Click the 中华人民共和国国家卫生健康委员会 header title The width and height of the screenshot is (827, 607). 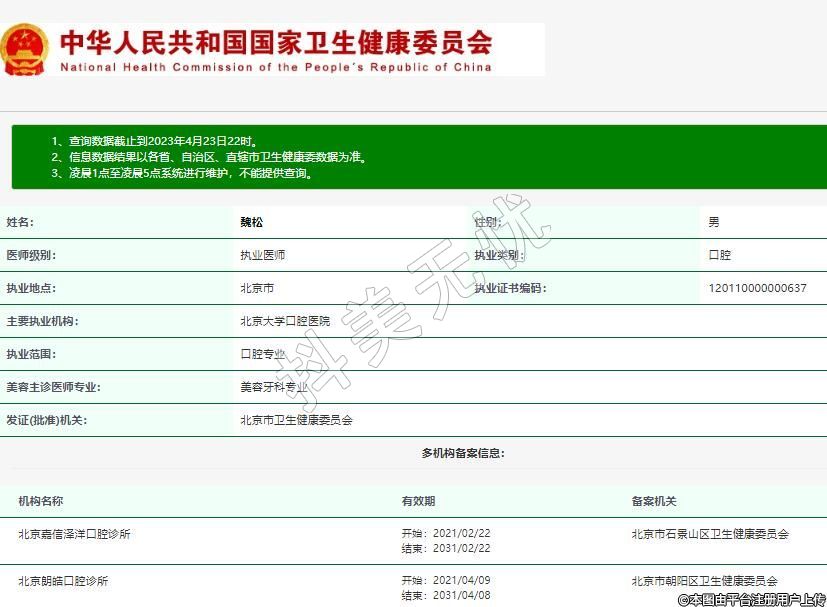coord(276,42)
